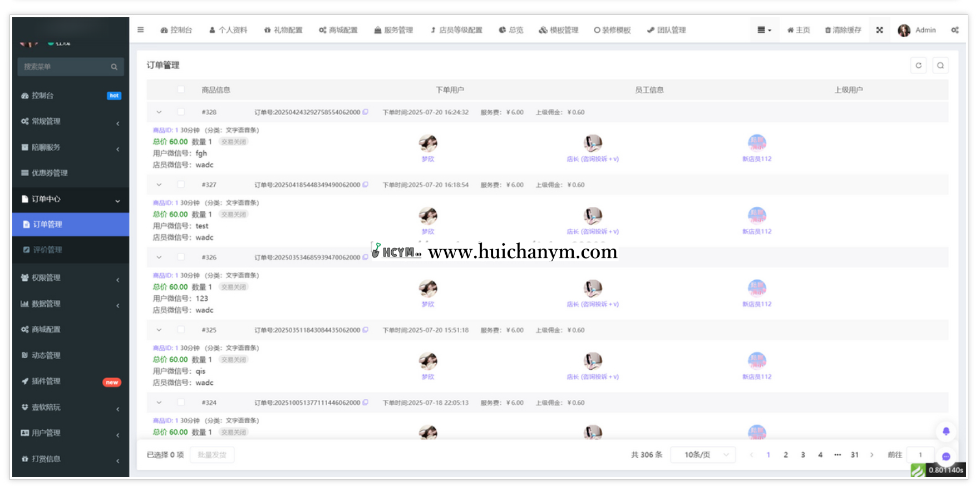Select 评价管理 in sidebar
The width and height of the screenshot is (980, 486).
[71, 250]
